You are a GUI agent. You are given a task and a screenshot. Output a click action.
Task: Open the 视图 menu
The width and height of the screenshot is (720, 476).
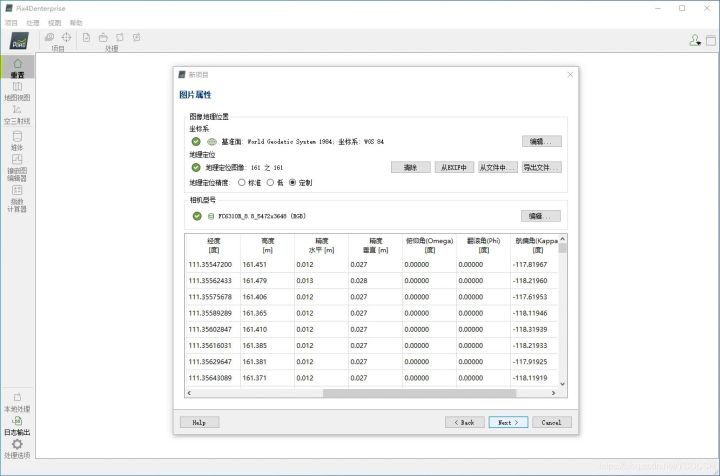pos(55,21)
